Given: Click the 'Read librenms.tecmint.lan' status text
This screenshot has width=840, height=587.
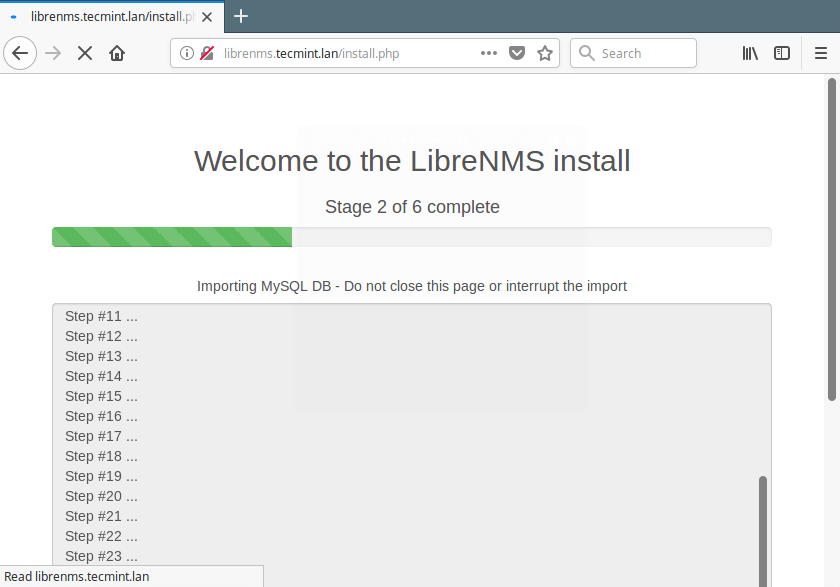Looking at the screenshot, I should (77, 577).
